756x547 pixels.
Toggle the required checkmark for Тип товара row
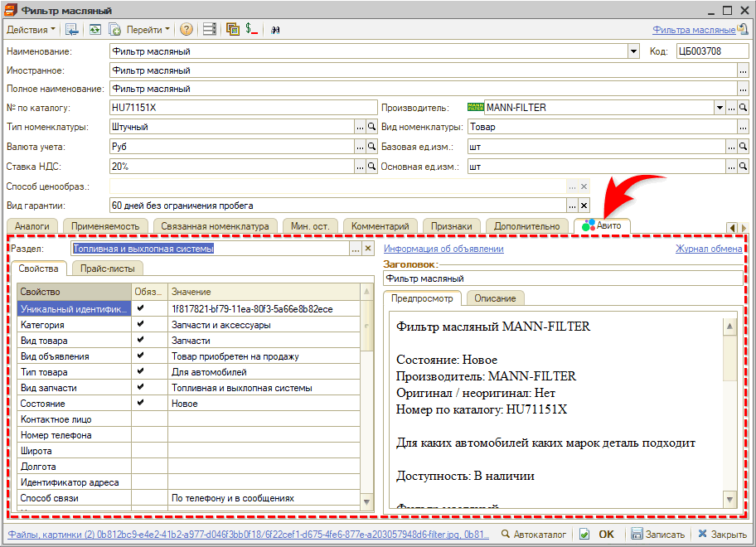click(x=140, y=372)
